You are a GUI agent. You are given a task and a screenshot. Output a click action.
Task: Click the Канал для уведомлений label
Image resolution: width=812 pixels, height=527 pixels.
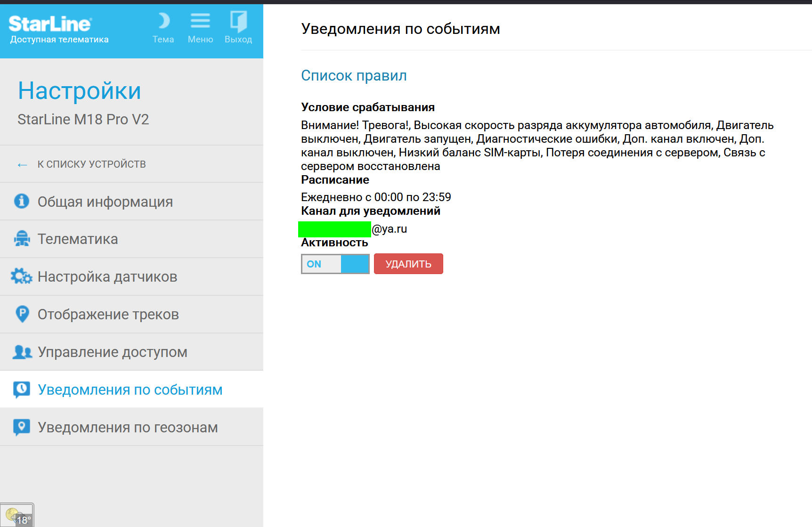click(371, 211)
